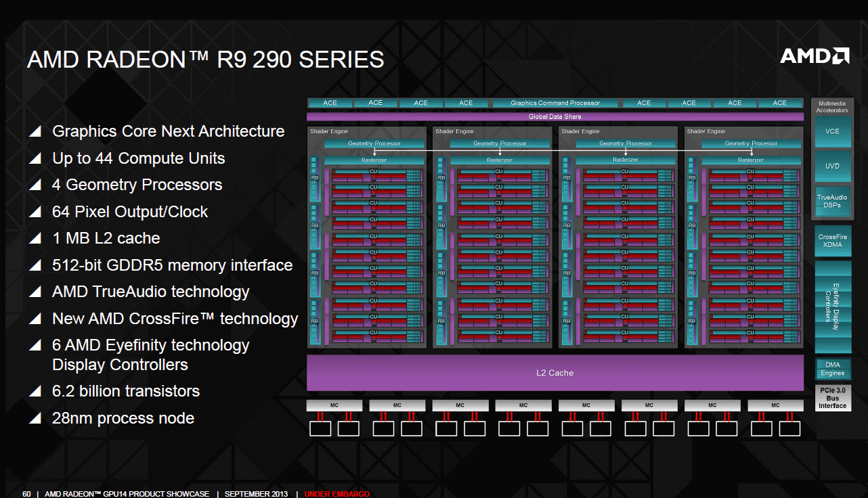Image resolution: width=868 pixels, height=498 pixels.
Task: Click "6 AMD Eyefinity technology Display Controllers" text
Action: (x=151, y=355)
